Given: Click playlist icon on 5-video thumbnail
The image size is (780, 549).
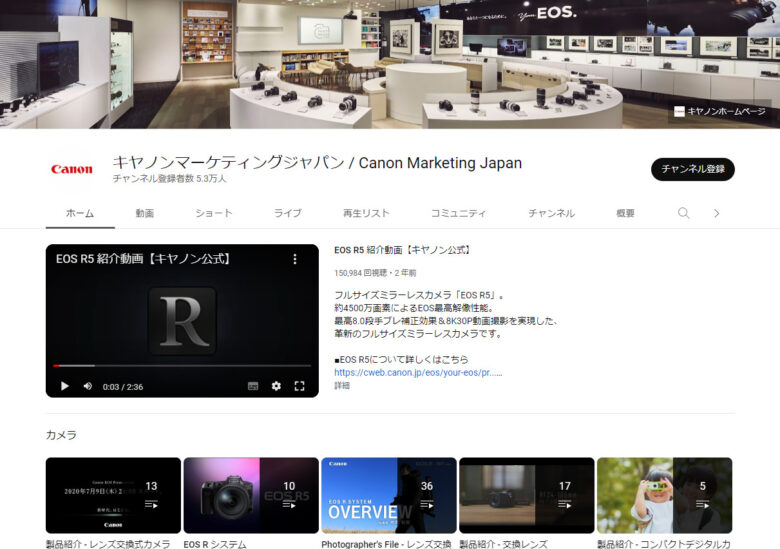Looking at the screenshot, I should coord(702,504).
